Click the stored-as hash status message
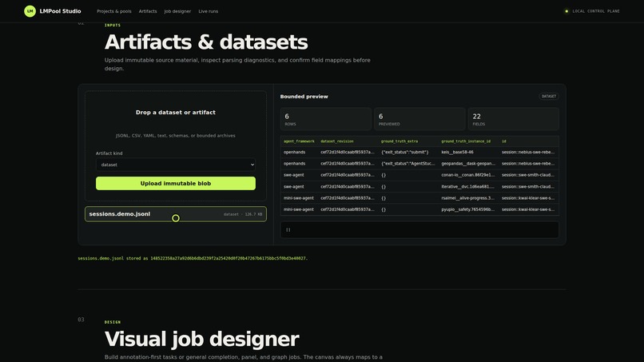 [x=193, y=258]
